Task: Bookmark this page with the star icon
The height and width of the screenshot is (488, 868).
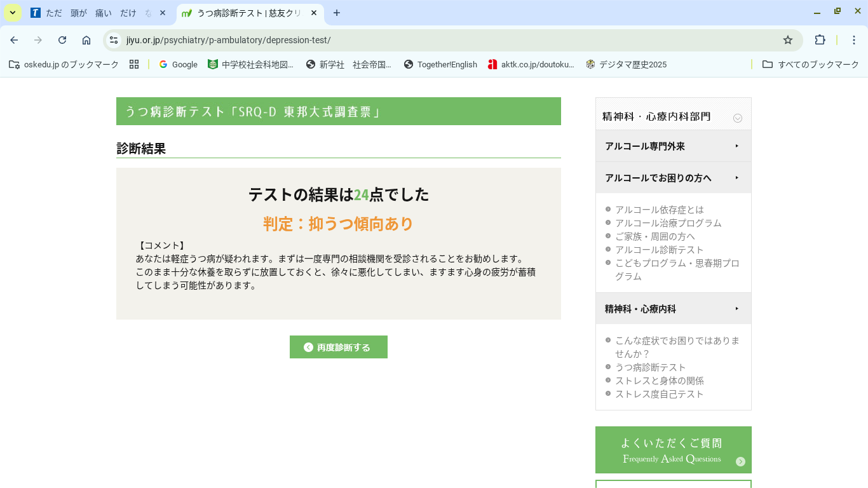Action: (x=788, y=40)
